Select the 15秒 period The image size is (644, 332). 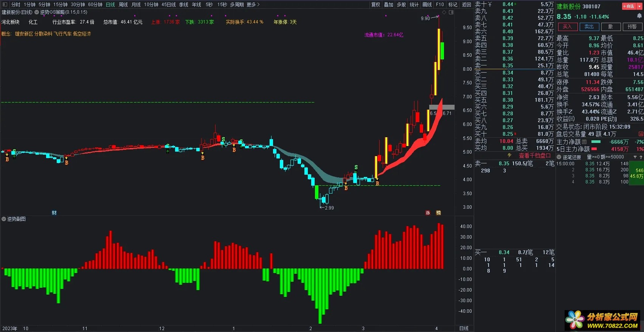pos(222,5)
